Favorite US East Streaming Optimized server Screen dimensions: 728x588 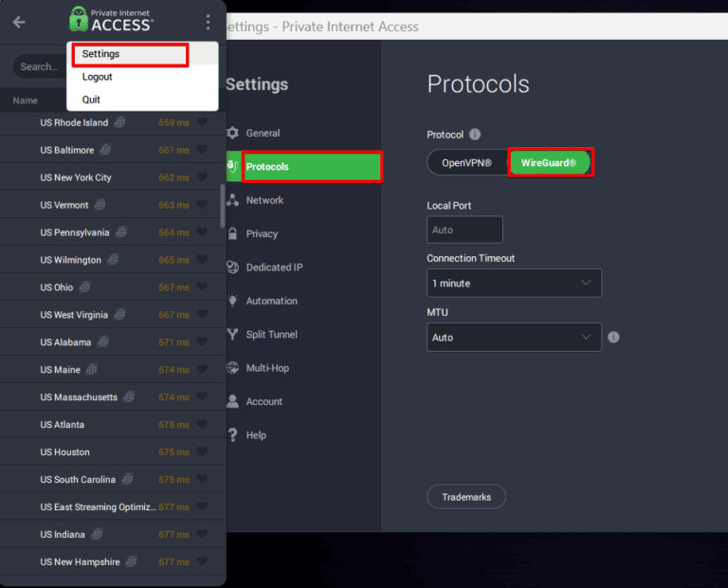(x=202, y=506)
